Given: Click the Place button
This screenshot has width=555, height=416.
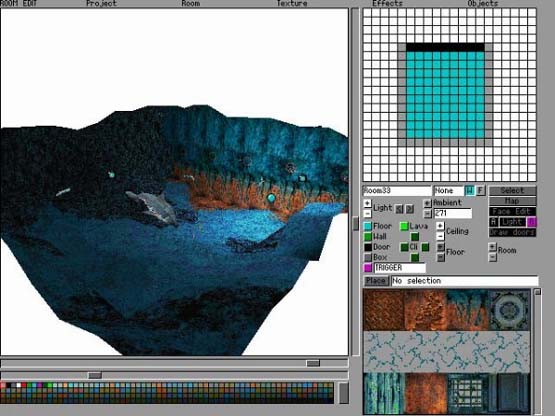Looking at the screenshot, I should coord(376,281).
